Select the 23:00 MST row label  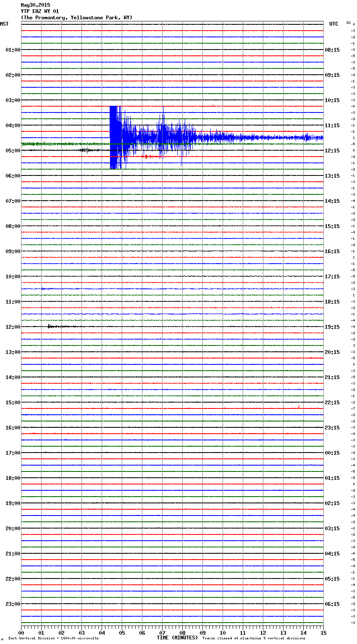pyautogui.click(x=13, y=604)
